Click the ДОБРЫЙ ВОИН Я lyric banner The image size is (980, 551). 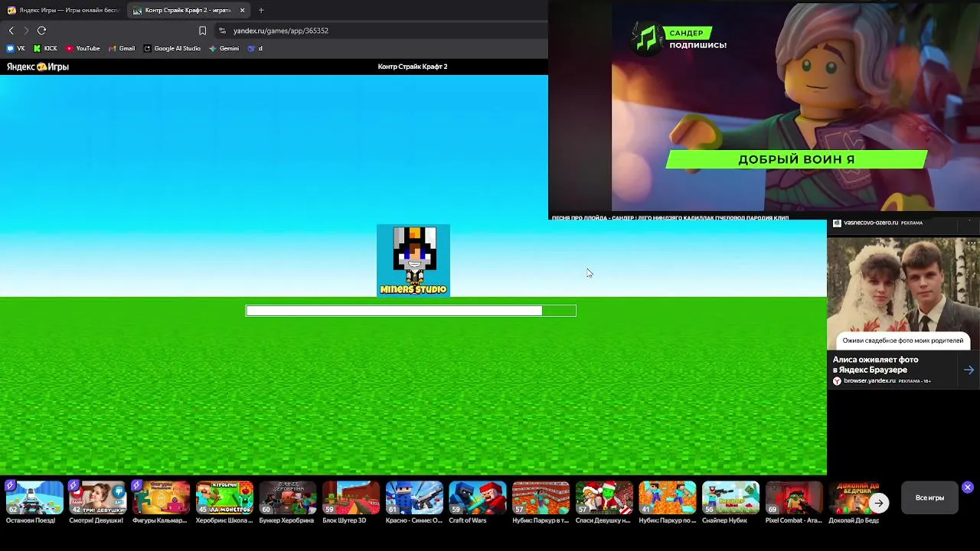796,159
